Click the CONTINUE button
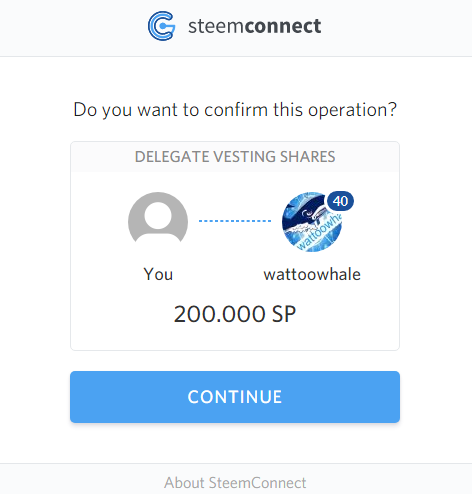Viewport: 472px width, 494px height. click(235, 397)
